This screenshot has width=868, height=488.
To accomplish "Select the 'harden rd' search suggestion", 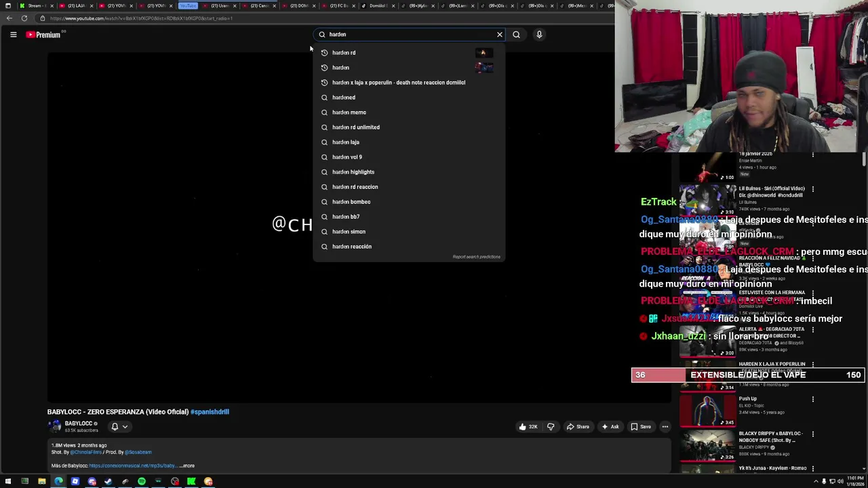I will click(x=409, y=53).
